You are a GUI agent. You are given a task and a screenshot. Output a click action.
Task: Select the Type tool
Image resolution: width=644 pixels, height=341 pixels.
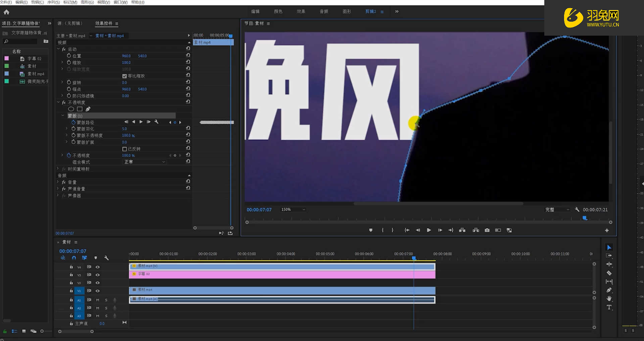(609, 307)
